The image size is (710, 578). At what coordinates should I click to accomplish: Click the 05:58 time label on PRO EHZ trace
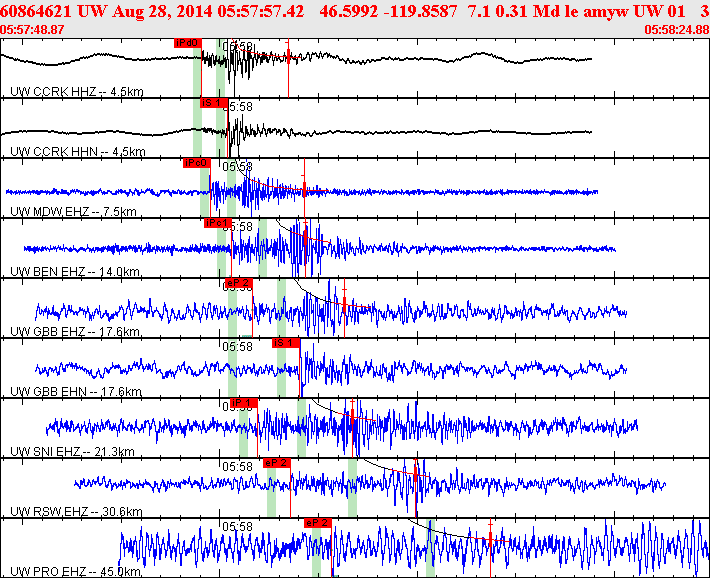point(237,527)
